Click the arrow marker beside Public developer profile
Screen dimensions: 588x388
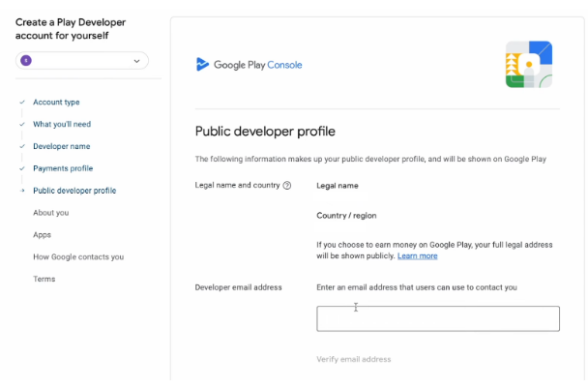pos(21,191)
